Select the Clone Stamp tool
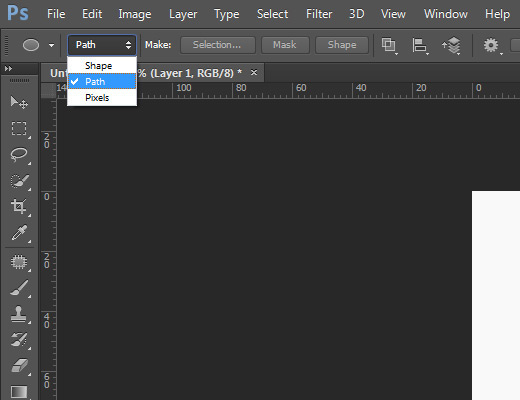The height and width of the screenshot is (400, 520). (18, 314)
